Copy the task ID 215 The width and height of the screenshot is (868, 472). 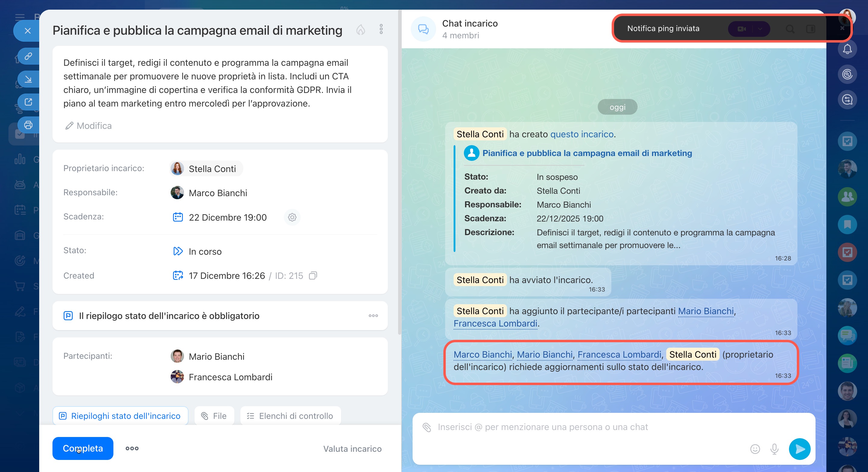click(313, 276)
